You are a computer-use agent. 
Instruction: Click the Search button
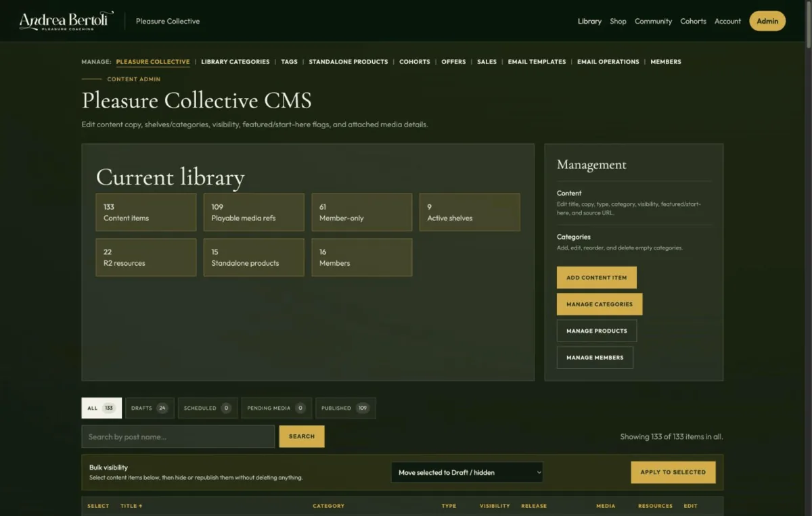(x=302, y=436)
